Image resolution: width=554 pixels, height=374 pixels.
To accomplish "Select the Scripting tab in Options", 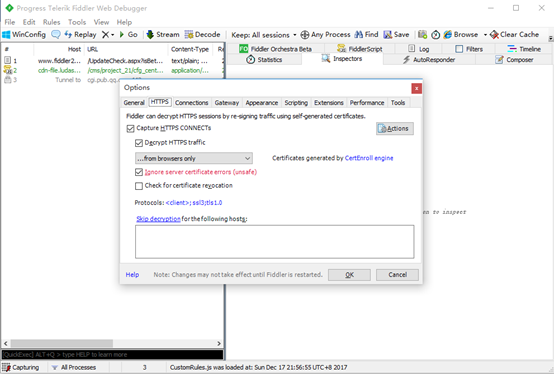I will coord(296,102).
